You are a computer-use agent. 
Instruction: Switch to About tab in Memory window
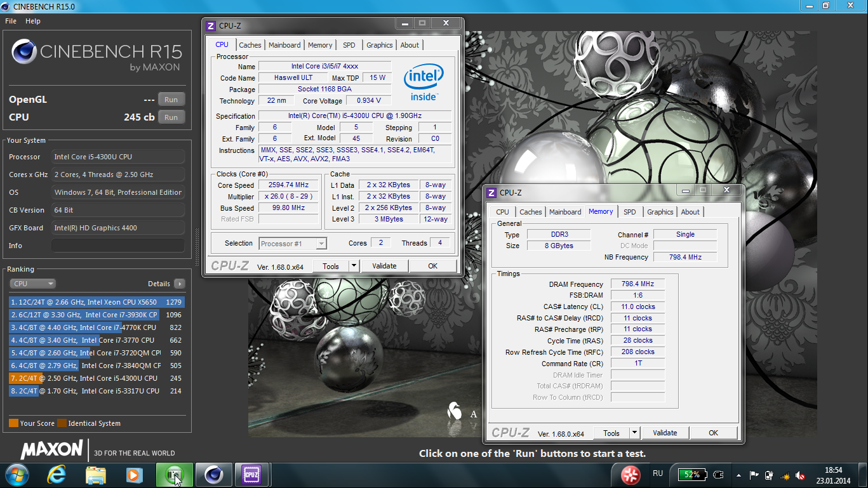pyautogui.click(x=690, y=212)
